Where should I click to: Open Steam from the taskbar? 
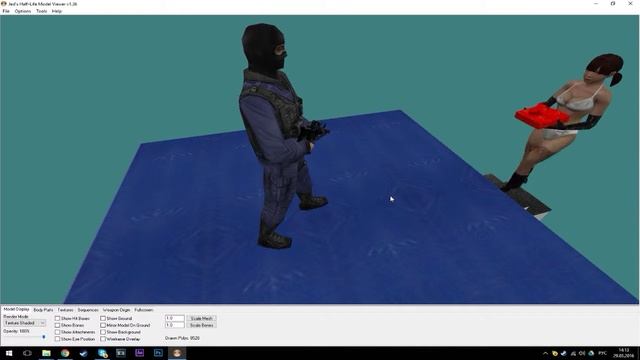coord(84,353)
